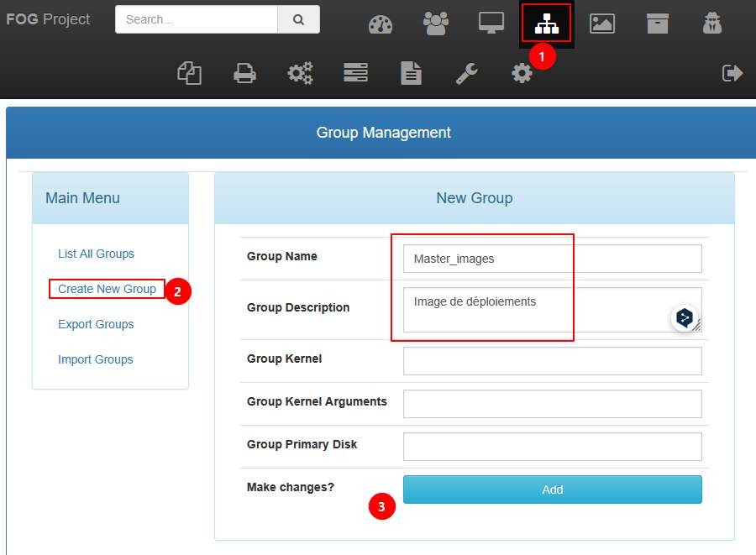The height and width of the screenshot is (555, 756).
Task: Click the spy-figure Access Control icon
Action: pos(712,24)
